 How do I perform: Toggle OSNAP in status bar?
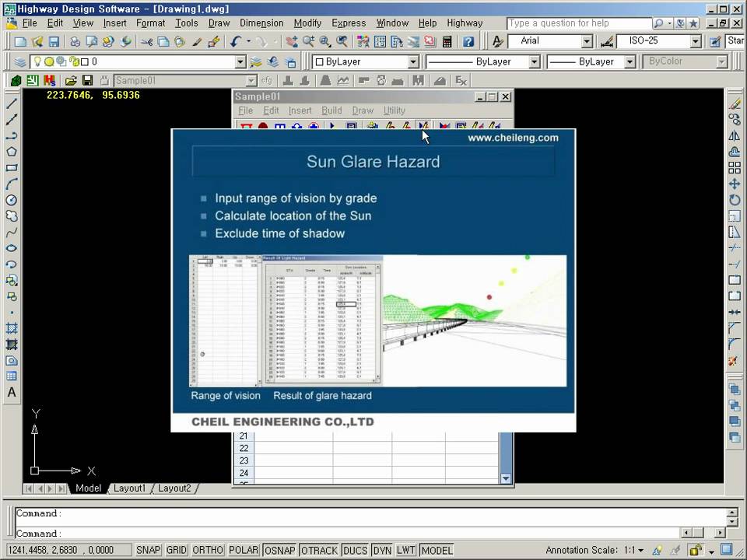point(279,550)
